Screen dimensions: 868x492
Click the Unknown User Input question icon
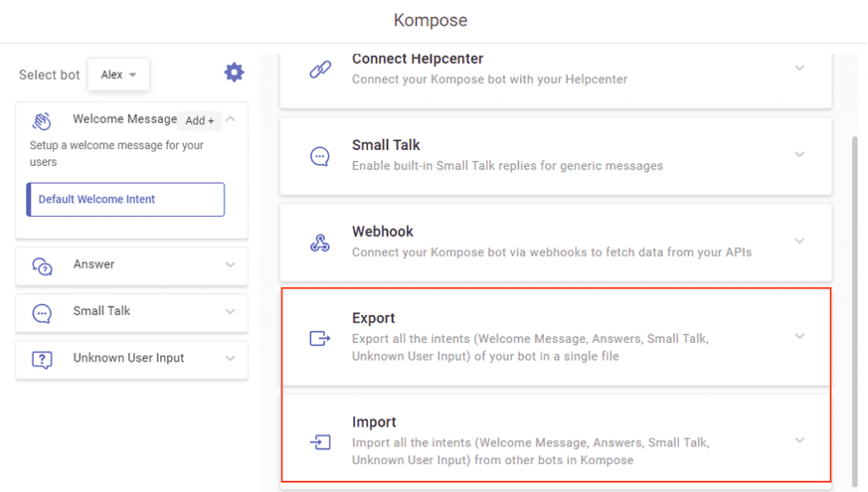tap(42, 360)
